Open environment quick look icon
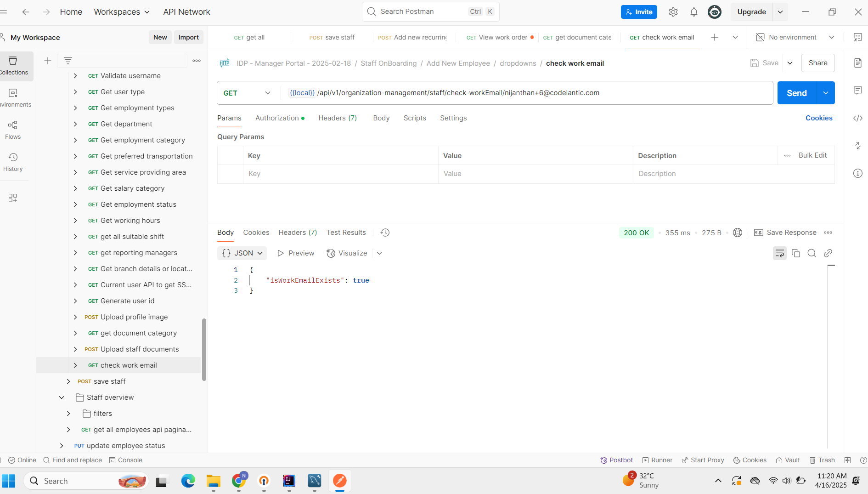Screen dimensions: 868x494 [858, 37]
